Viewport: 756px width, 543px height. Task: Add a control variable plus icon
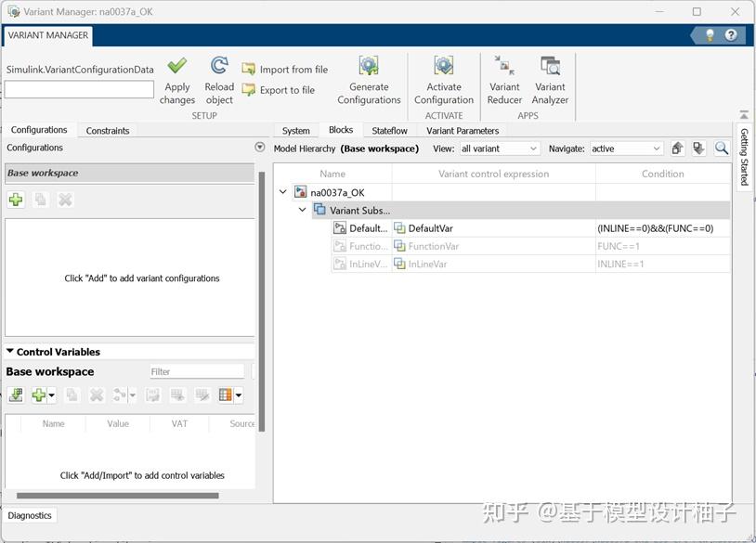point(39,395)
